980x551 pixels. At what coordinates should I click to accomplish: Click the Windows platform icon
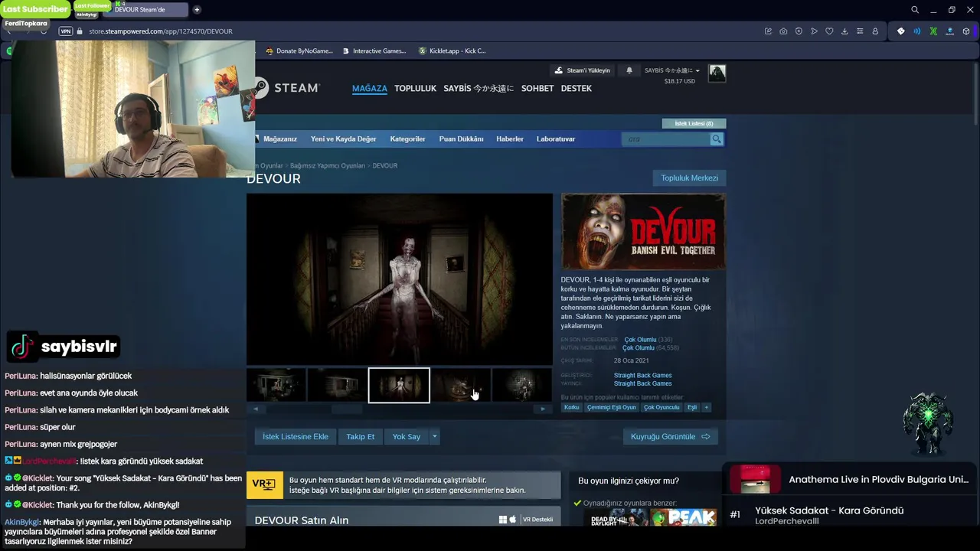point(503,520)
